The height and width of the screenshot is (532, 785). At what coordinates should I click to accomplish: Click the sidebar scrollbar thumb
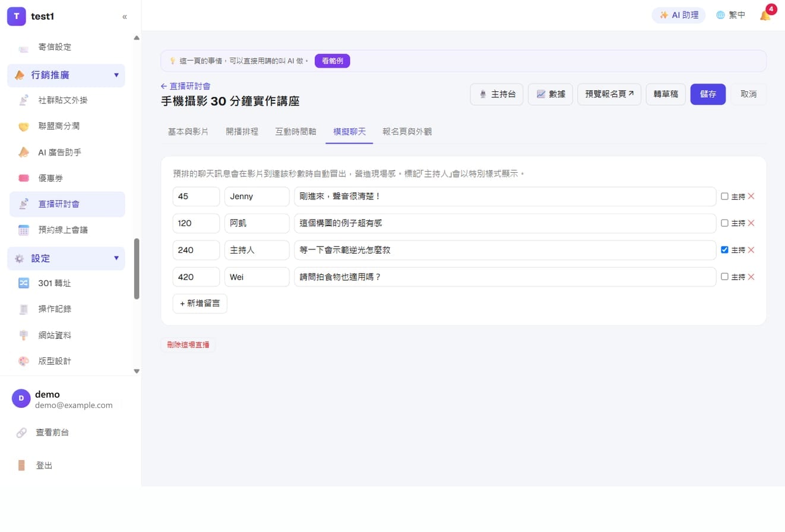[137, 269]
